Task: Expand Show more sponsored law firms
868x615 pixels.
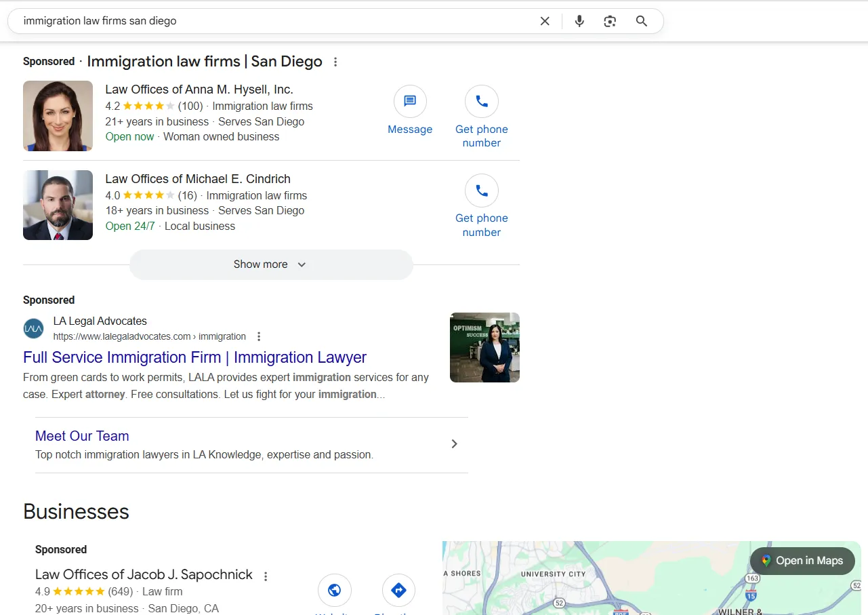Action: 271,264
